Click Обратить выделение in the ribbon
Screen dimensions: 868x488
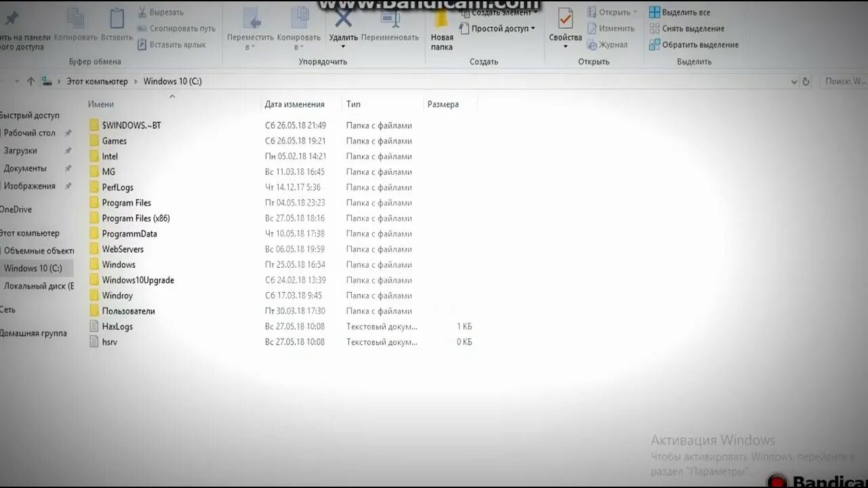click(x=694, y=45)
